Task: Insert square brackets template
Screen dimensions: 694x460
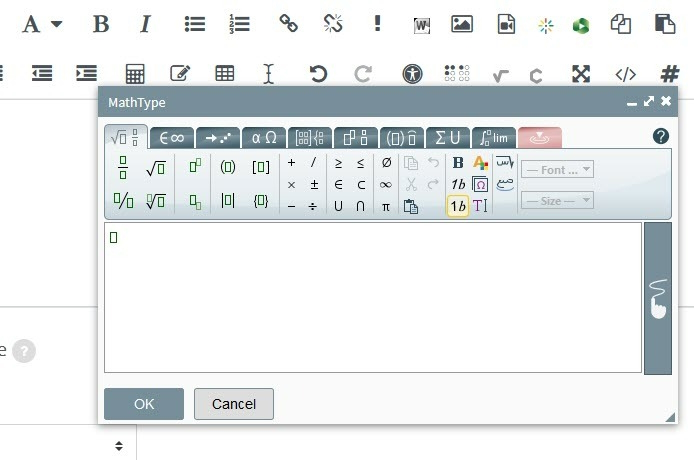Action: [261, 167]
